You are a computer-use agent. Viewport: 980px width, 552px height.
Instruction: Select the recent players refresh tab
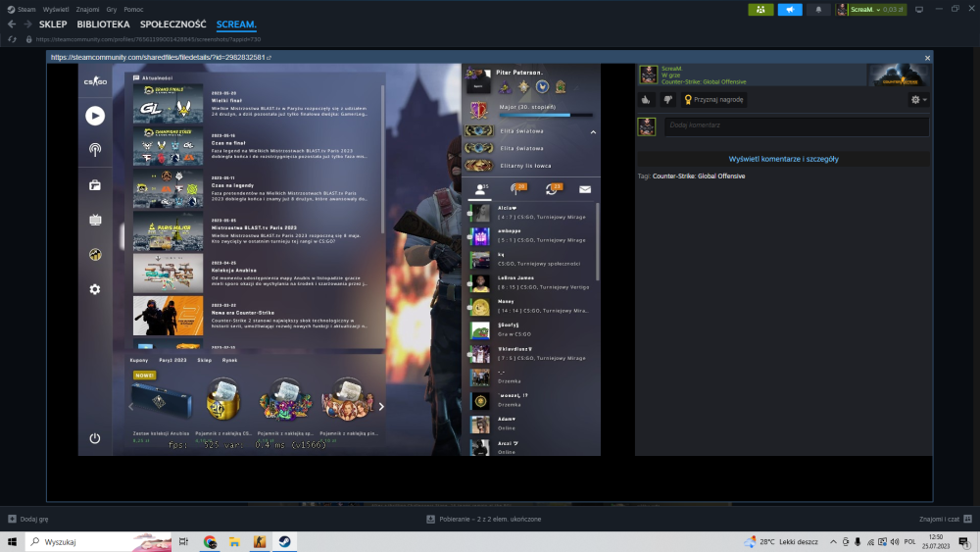(x=553, y=189)
